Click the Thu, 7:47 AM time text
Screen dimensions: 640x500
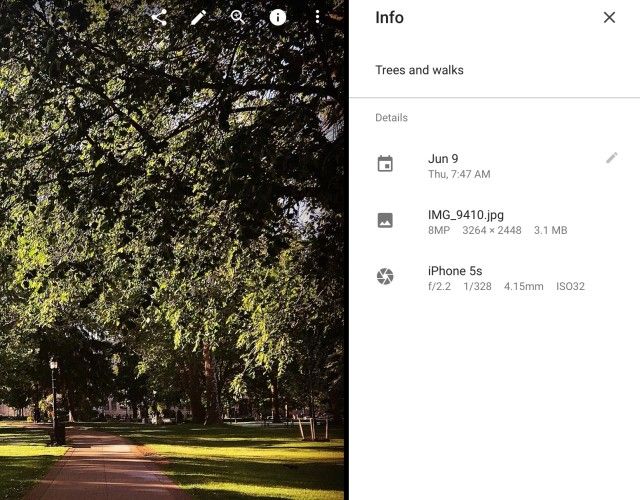click(x=459, y=174)
